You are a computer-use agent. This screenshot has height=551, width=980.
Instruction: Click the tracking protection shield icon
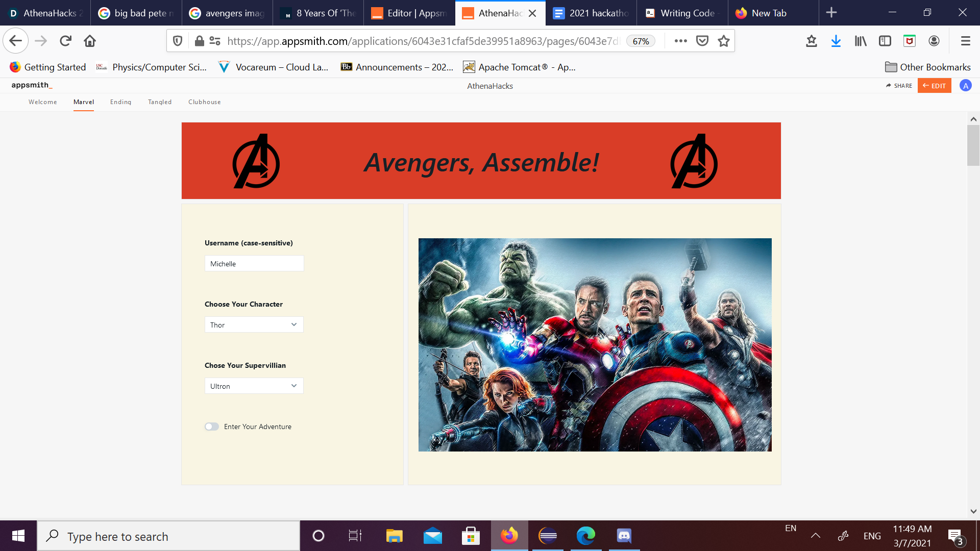(x=178, y=41)
